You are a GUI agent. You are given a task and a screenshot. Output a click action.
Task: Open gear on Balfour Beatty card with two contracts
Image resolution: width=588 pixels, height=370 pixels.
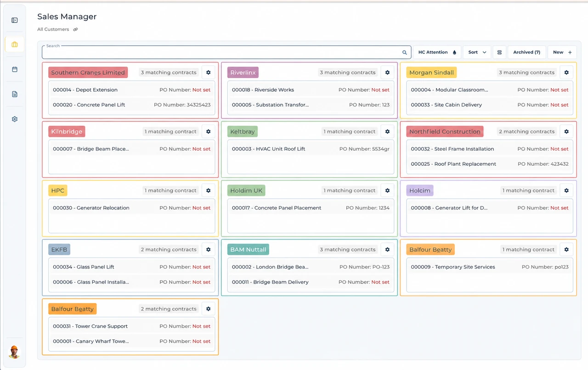tap(209, 309)
